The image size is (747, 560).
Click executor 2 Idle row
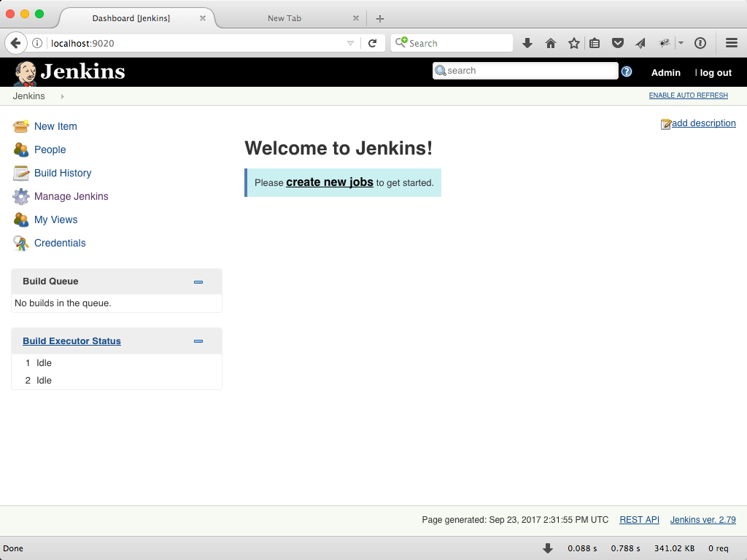click(x=117, y=381)
